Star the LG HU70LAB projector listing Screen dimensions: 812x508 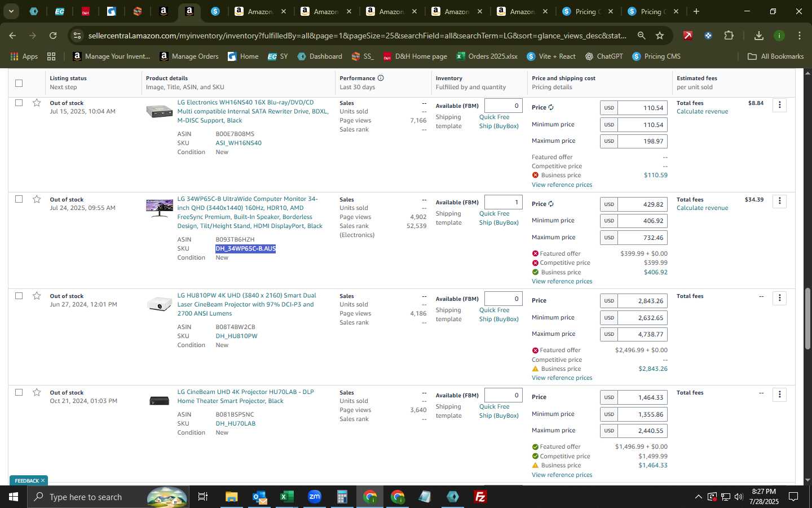37,392
